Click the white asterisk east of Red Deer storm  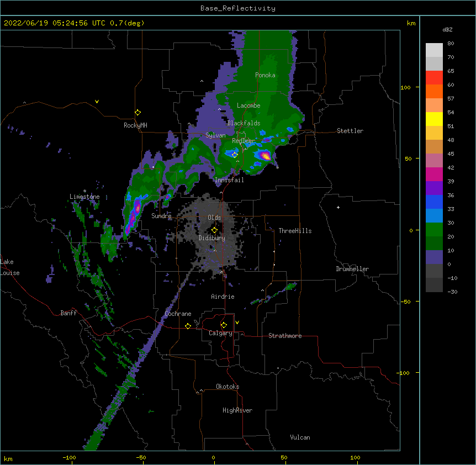[277, 167]
